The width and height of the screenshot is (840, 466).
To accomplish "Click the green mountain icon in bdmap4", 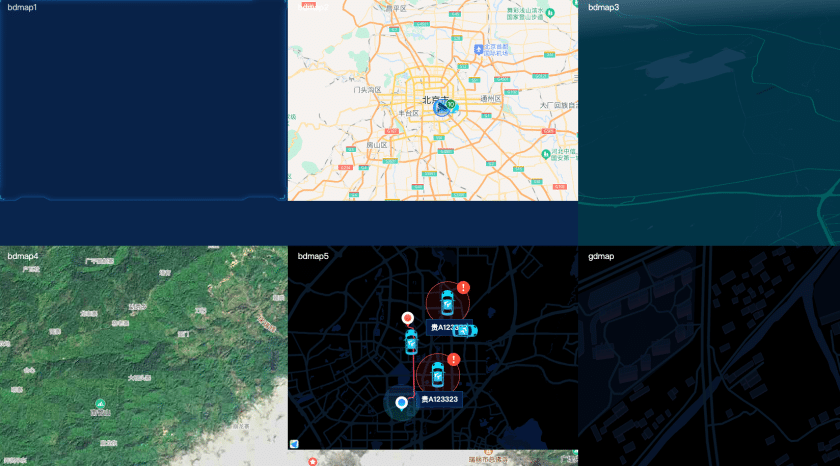I will (100, 403).
